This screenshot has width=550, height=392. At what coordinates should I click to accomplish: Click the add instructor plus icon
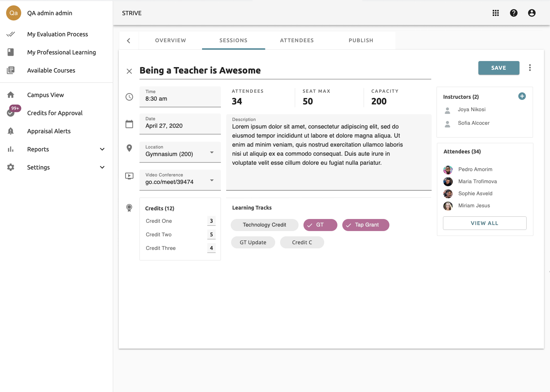coord(522,96)
